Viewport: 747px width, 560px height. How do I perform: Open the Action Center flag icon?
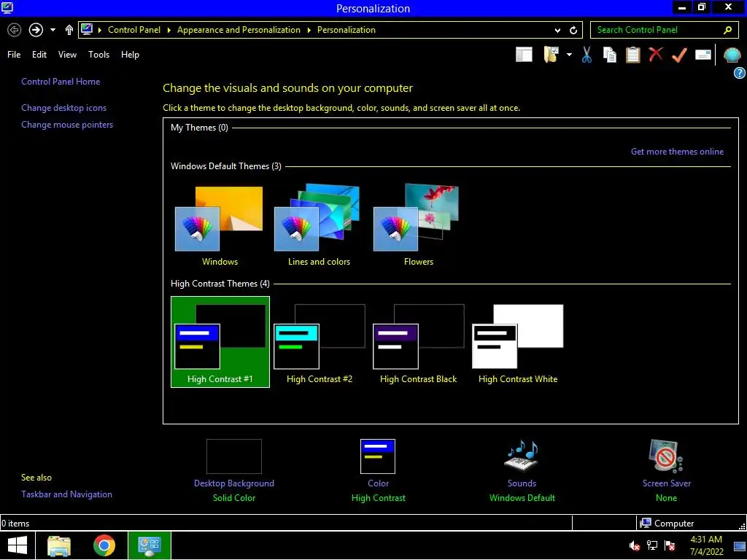(670, 545)
